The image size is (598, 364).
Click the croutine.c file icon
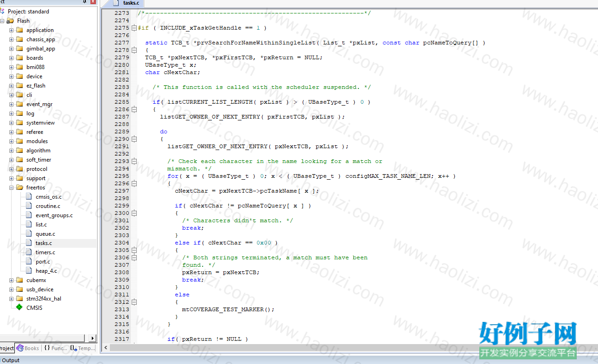tap(29, 206)
